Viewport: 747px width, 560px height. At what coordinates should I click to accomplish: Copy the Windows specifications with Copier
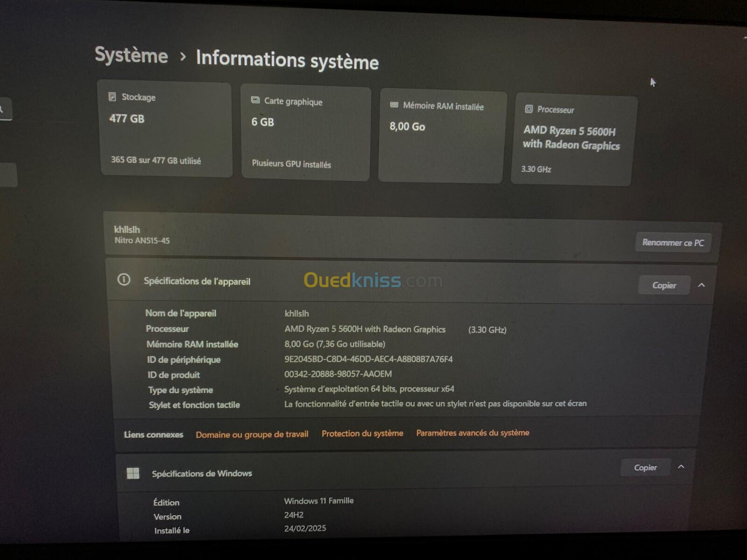click(x=645, y=467)
